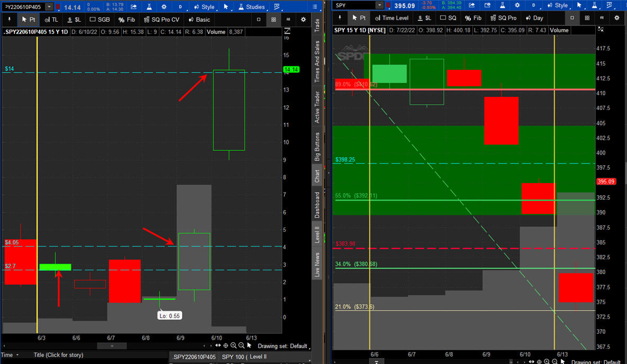
Task: Open Style menu in right chart
Action: click(558, 5)
